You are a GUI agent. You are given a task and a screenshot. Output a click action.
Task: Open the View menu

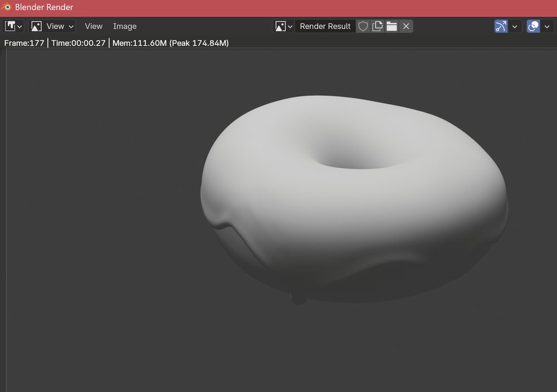pos(94,26)
